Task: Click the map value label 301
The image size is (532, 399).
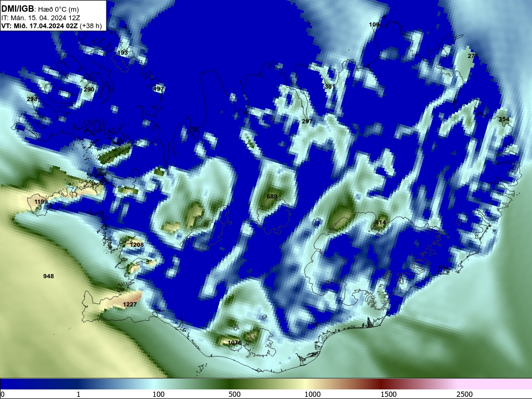Action: pyautogui.click(x=329, y=87)
